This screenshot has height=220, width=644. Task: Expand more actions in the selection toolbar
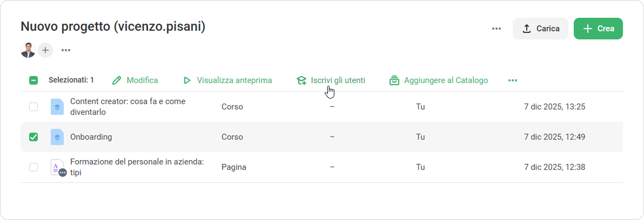click(513, 80)
